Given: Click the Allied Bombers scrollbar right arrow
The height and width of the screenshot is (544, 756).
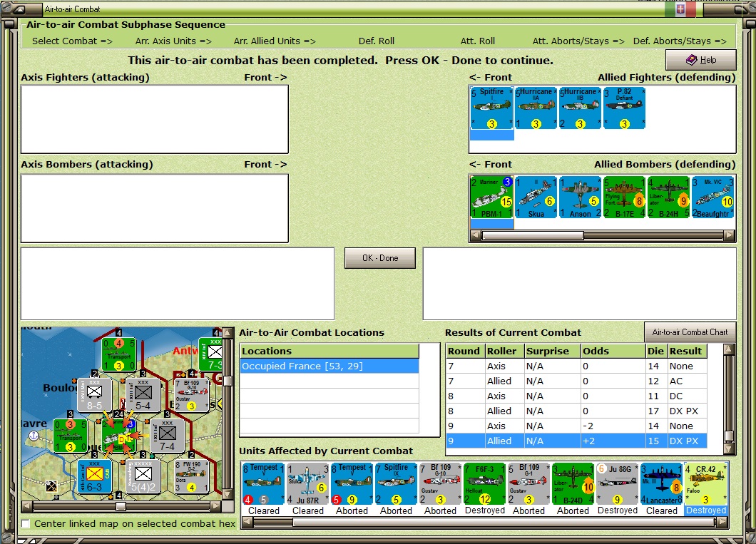Looking at the screenshot, I should [x=729, y=235].
